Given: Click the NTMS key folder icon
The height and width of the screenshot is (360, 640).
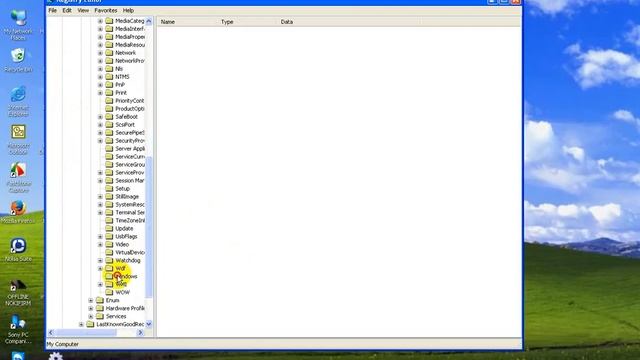Looking at the screenshot, I should click(109, 77).
